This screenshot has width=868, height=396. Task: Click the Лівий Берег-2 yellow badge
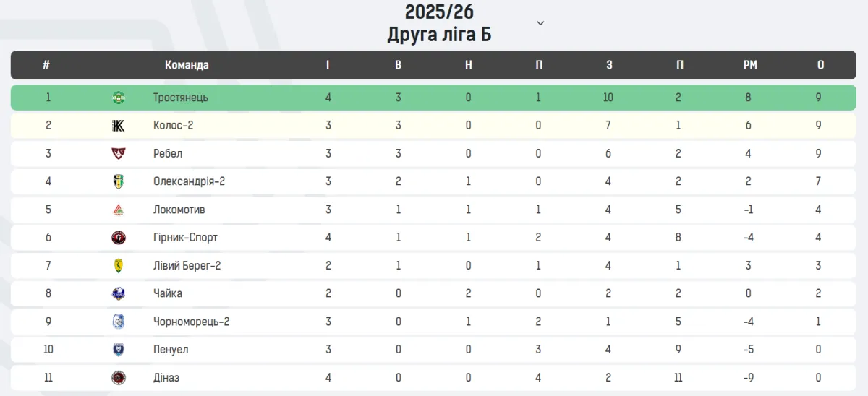click(x=118, y=266)
